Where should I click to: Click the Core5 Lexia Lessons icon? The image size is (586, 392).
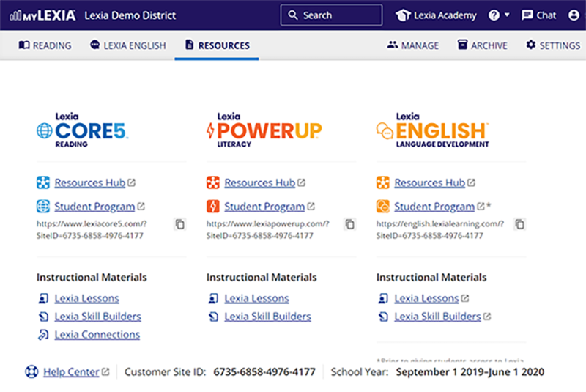tap(43, 298)
